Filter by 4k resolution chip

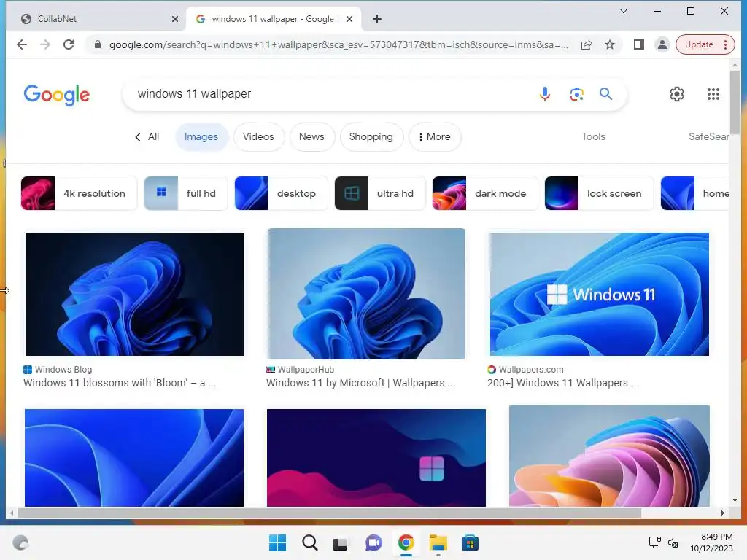[x=79, y=193]
